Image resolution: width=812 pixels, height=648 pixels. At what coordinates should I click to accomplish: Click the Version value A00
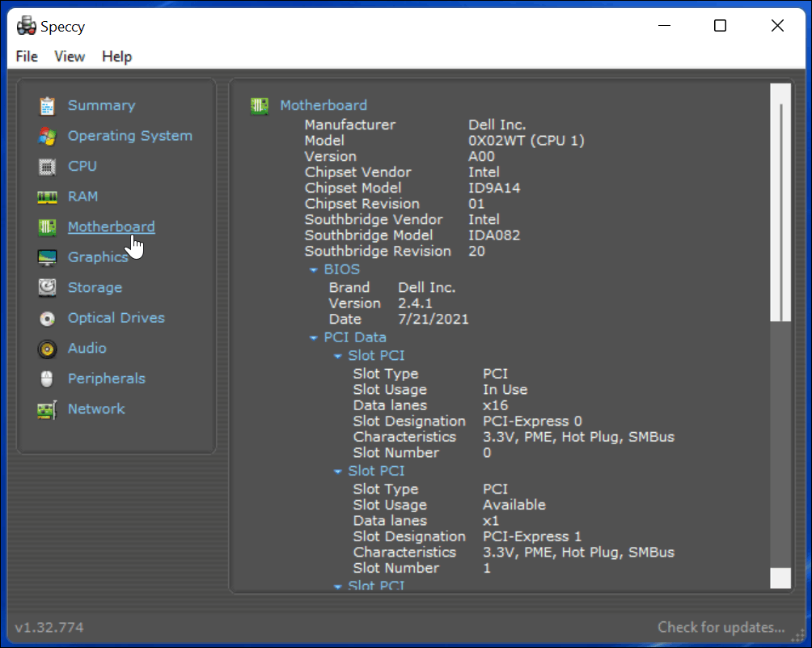point(481,156)
